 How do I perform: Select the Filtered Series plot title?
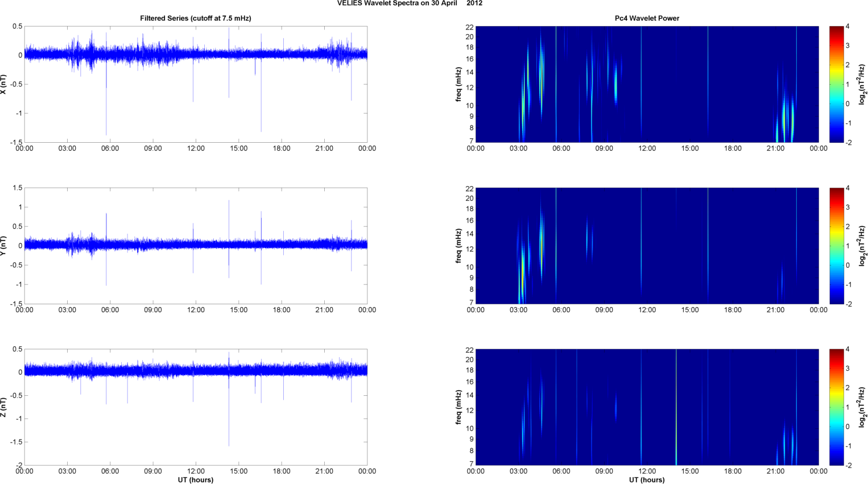tap(195, 18)
